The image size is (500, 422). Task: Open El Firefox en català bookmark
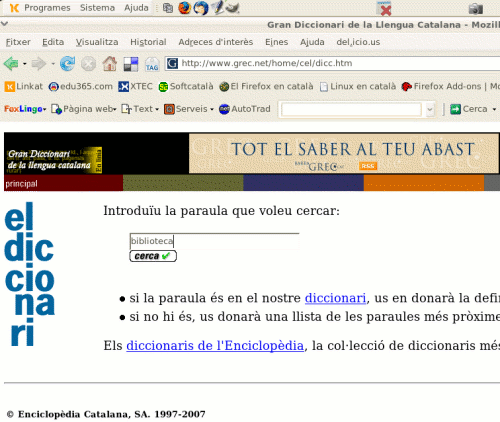pyautogui.click(x=267, y=87)
